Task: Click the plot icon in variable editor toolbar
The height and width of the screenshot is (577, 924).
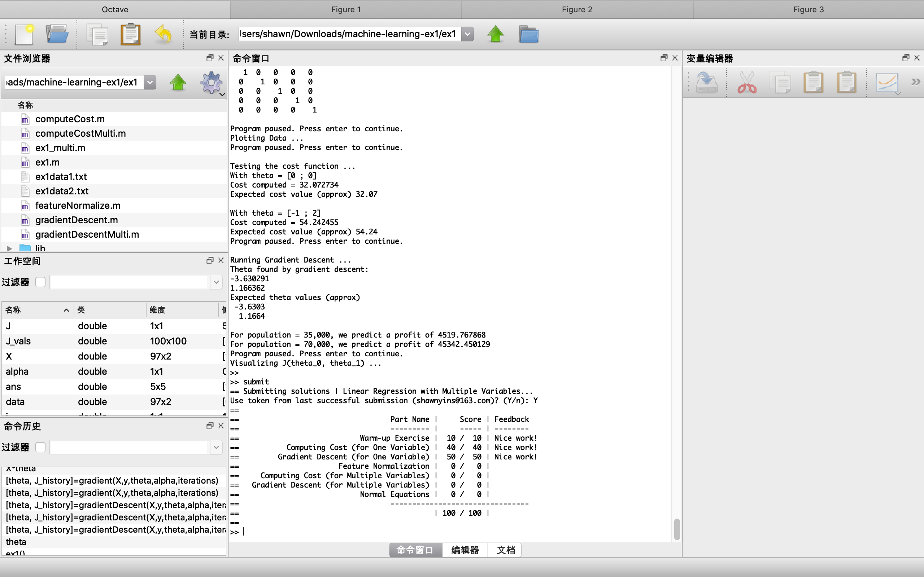Action: (x=886, y=83)
